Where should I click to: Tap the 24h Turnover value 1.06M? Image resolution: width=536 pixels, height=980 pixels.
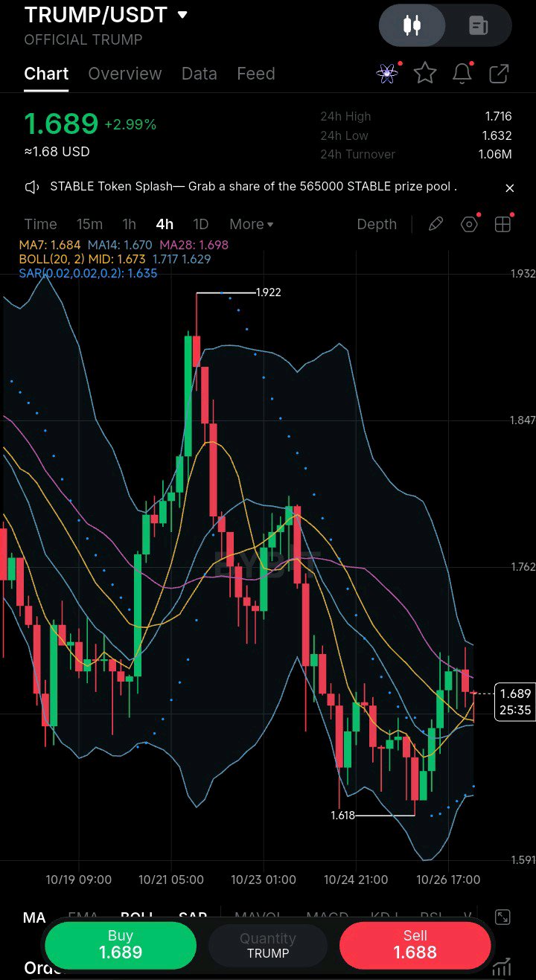tap(495, 154)
